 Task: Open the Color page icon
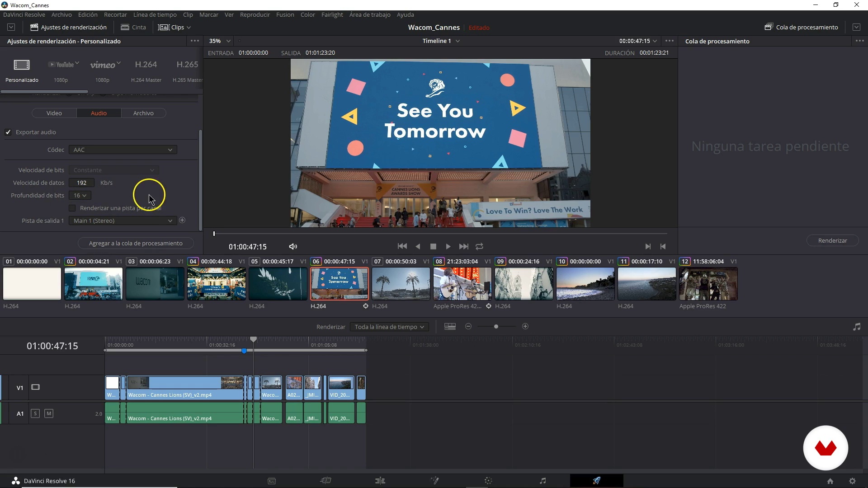[x=488, y=481]
